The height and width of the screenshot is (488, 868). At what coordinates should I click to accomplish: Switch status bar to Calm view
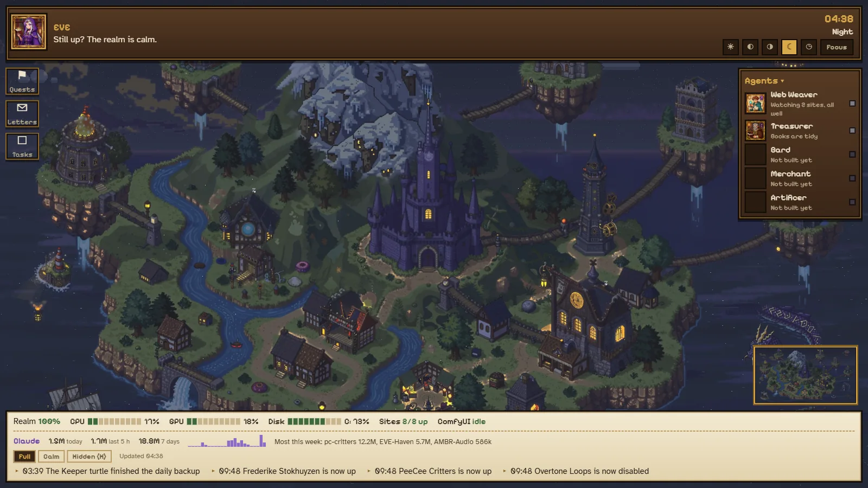(52, 457)
